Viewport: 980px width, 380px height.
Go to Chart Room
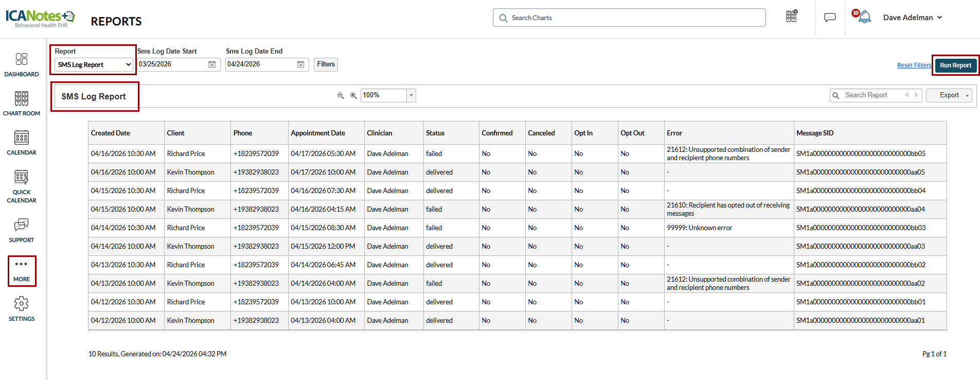pyautogui.click(x=22, y=103)
